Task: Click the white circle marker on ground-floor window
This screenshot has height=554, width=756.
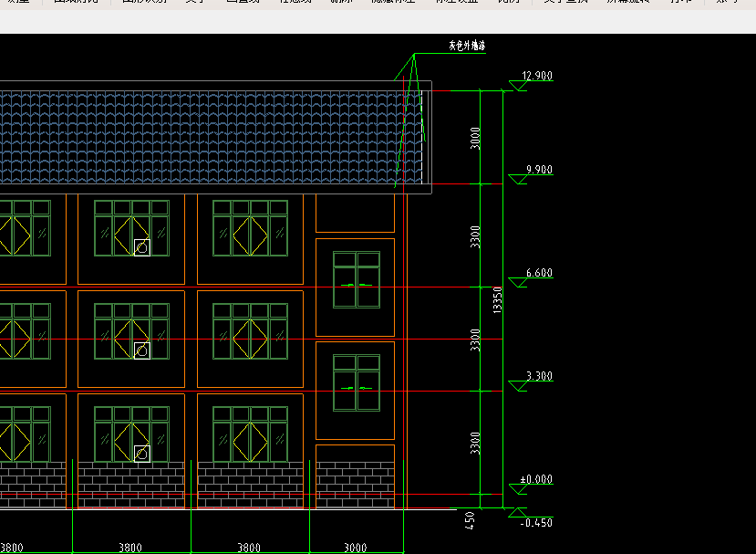Action: click(141, 454)
